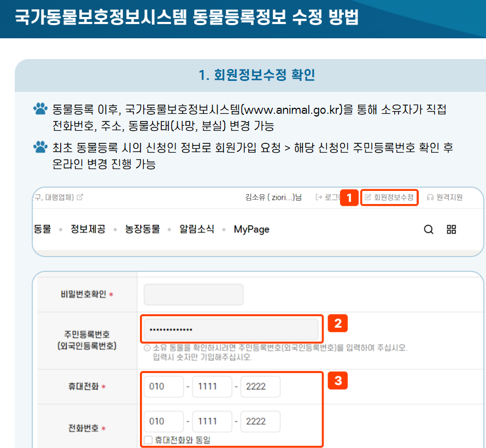Click 휴대전화 middle field 1111
This screenshot has height=448, width=486.
(x=212, y=387)
